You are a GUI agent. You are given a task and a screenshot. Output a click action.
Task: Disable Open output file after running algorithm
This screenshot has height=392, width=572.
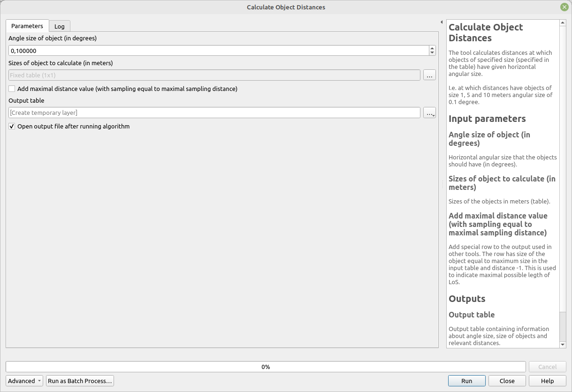pos(11,126)
